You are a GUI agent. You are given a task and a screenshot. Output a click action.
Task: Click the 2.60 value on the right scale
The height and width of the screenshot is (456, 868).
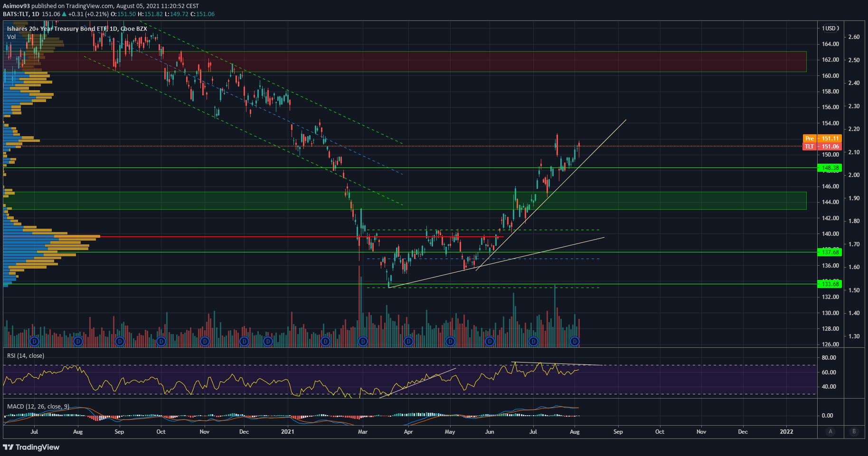(854, 37)
